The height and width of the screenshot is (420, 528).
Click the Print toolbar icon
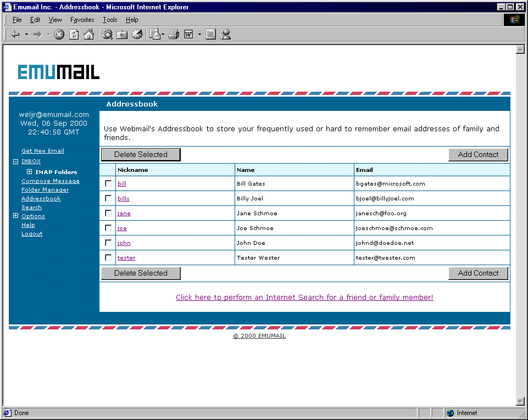coord(174,35)
